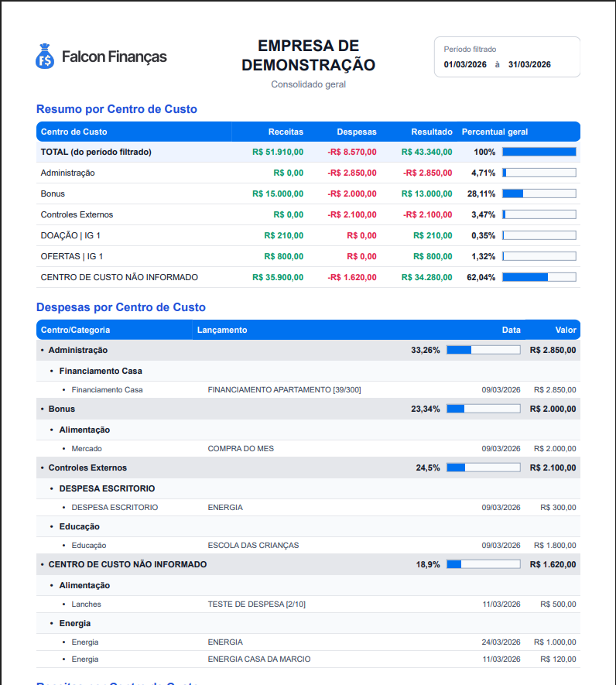Select the bold Energia category row

coord(308,623)
